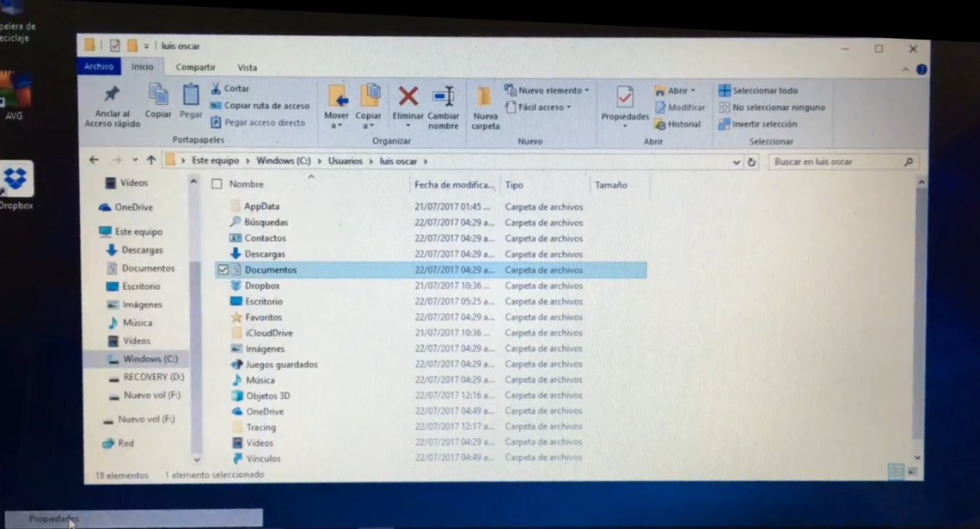Uncheck the Documentos folder checkbox
Screen dimensions: 980x529
(x=224, y=270)
